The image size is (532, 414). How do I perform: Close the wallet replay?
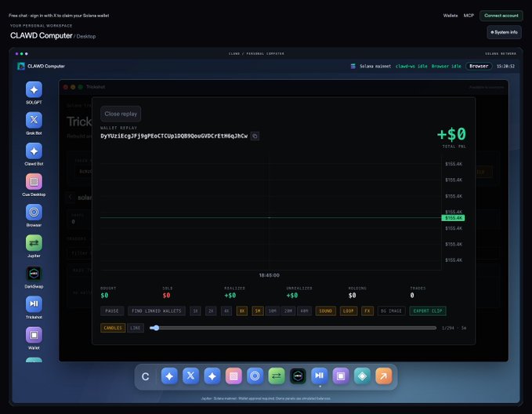pyautogui.click(x=121, y=114)
